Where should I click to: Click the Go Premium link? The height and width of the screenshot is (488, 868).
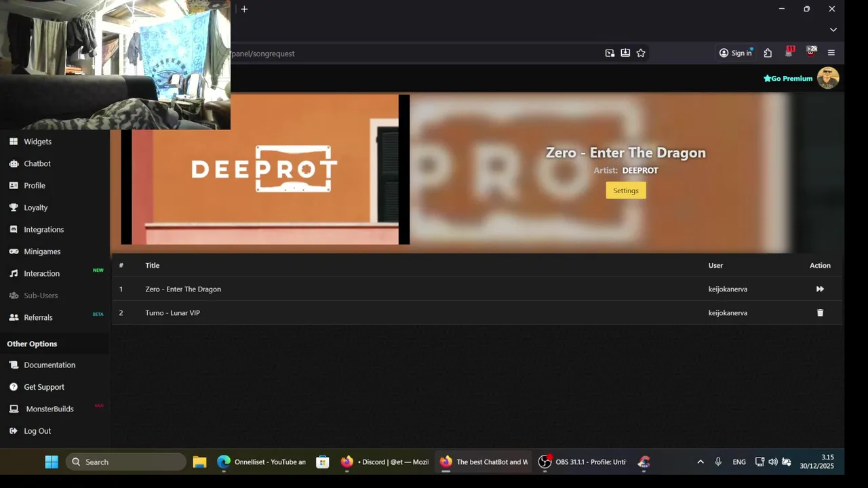point(788,79)
